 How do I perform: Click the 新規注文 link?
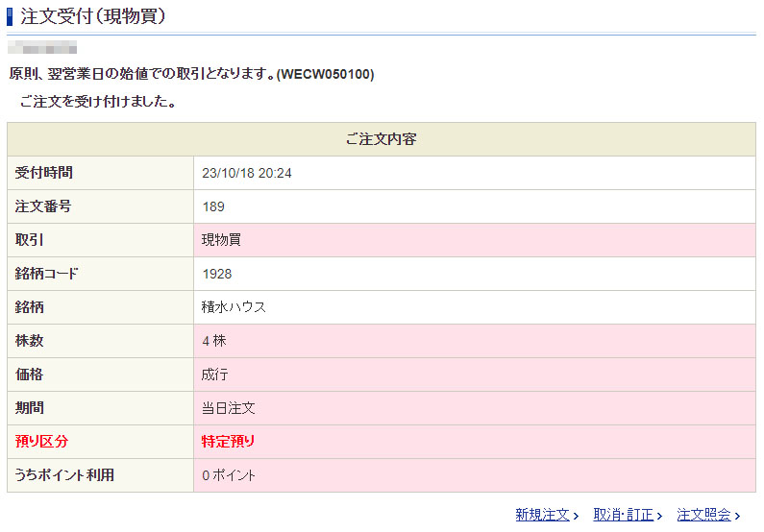pyautogui.click(x=542, y=516)
